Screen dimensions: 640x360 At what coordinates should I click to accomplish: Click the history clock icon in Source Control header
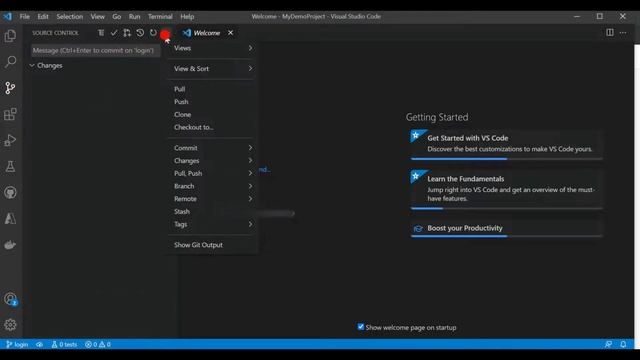click(140, 33)
